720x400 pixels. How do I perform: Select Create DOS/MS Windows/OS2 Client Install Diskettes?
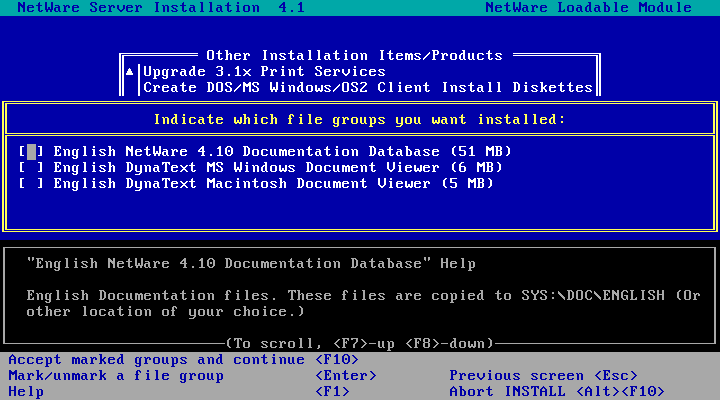coord(368,87)
